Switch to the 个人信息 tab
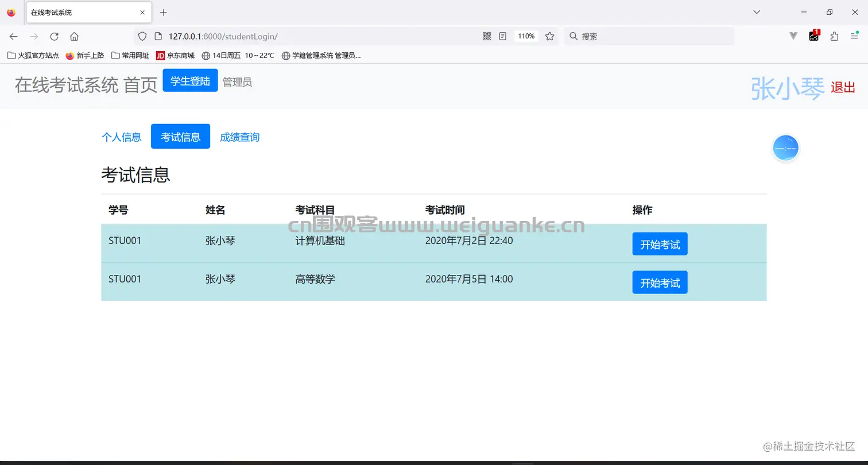The image size is (868, 465). point(121,137)
